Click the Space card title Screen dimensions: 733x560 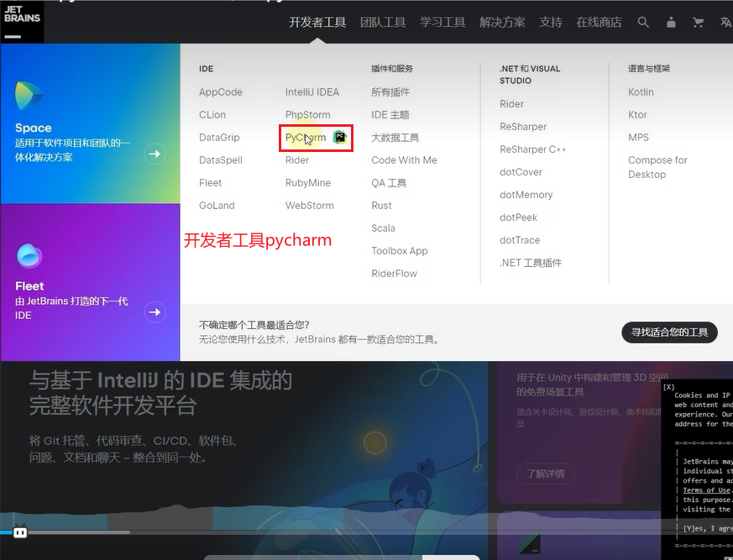[x=34, y=128]
